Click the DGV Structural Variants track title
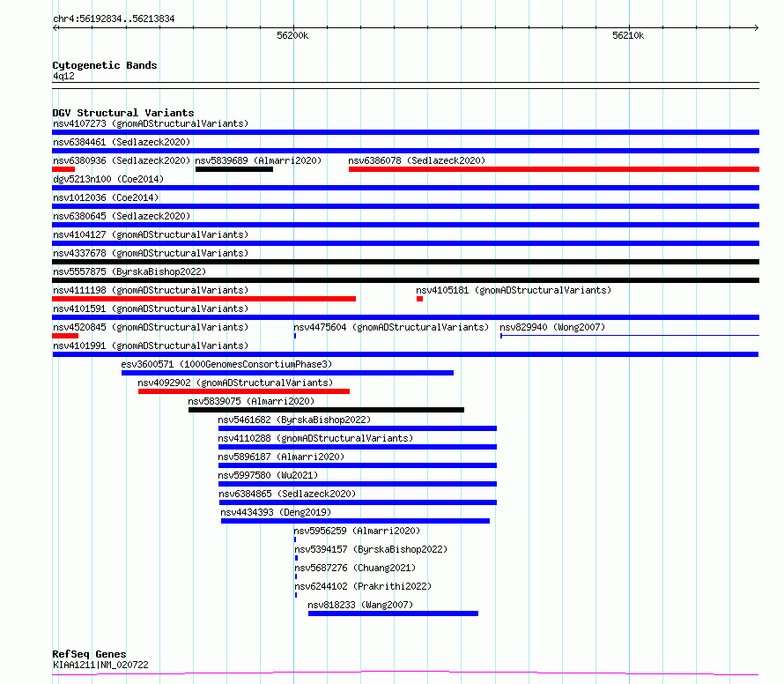 [123, 113]
